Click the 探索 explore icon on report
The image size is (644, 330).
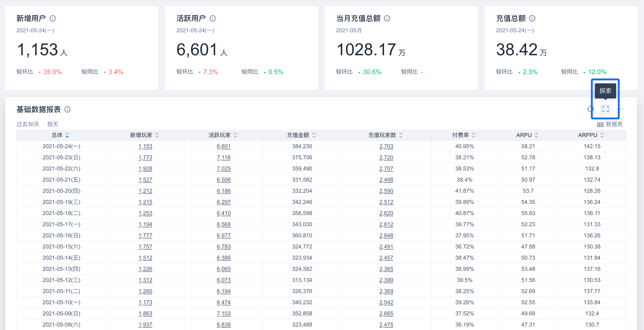(x=605, y=109)
